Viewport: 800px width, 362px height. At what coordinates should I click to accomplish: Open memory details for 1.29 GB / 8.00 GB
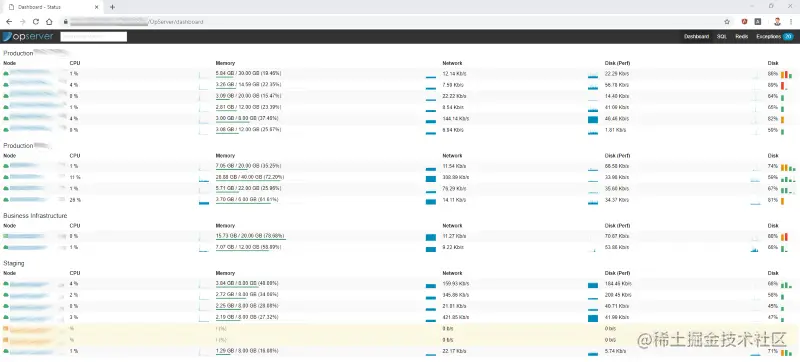coord(247,351)
